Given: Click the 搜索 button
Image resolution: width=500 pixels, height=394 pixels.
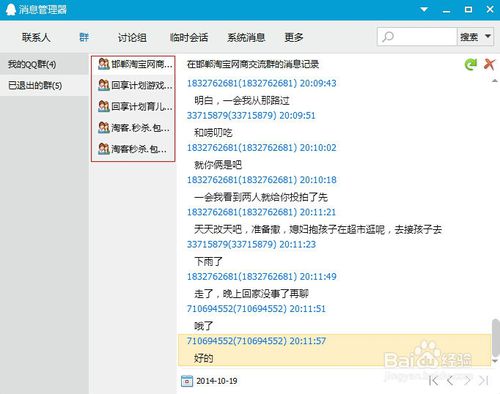Looking at the screenshot, I should (469, 37).
